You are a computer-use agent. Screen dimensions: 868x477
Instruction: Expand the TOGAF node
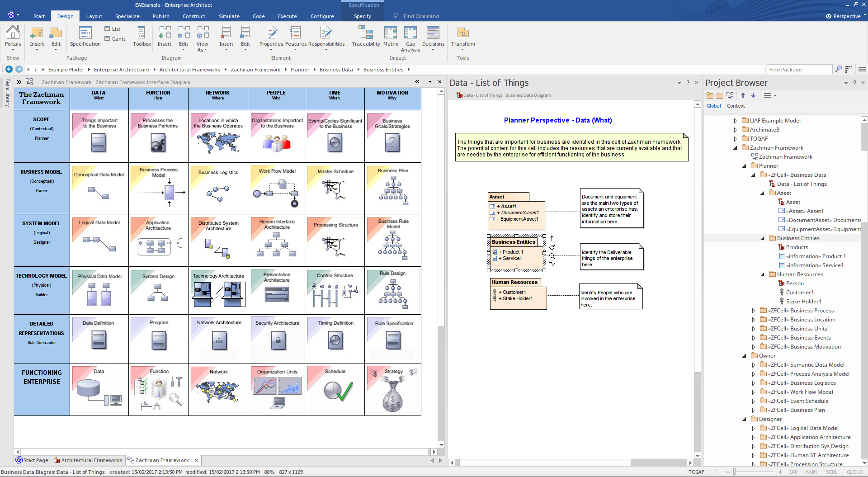pyautogui.click(x=735, y=139)
